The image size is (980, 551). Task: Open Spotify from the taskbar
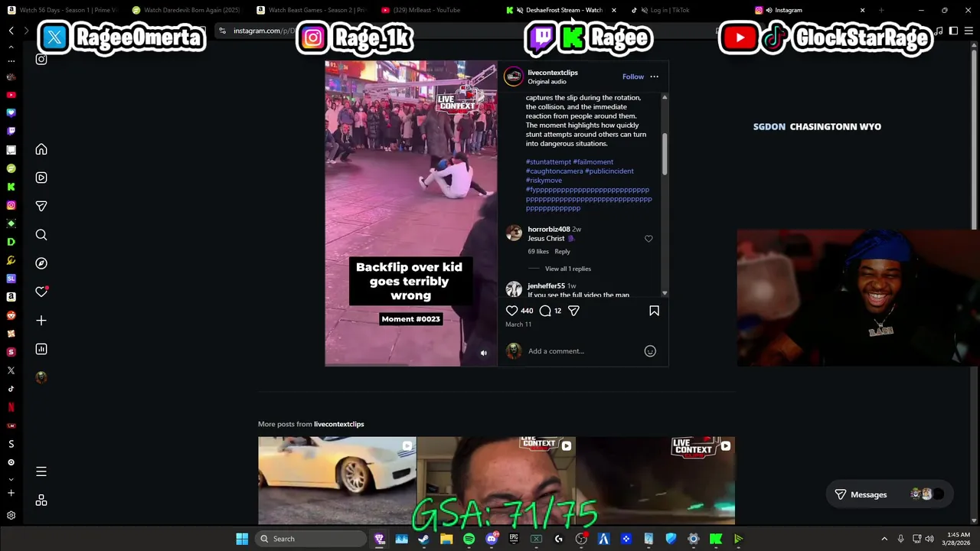(x=469, y=539)
